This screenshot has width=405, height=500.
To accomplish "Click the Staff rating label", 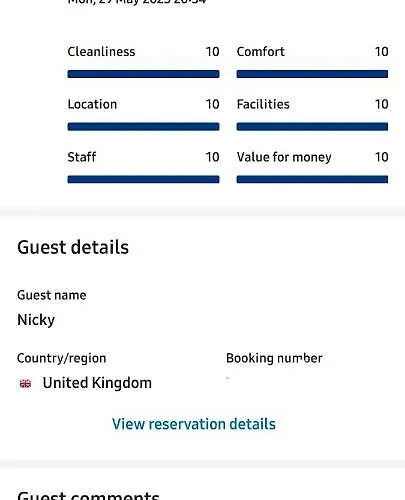I will (x=82, y=157).
